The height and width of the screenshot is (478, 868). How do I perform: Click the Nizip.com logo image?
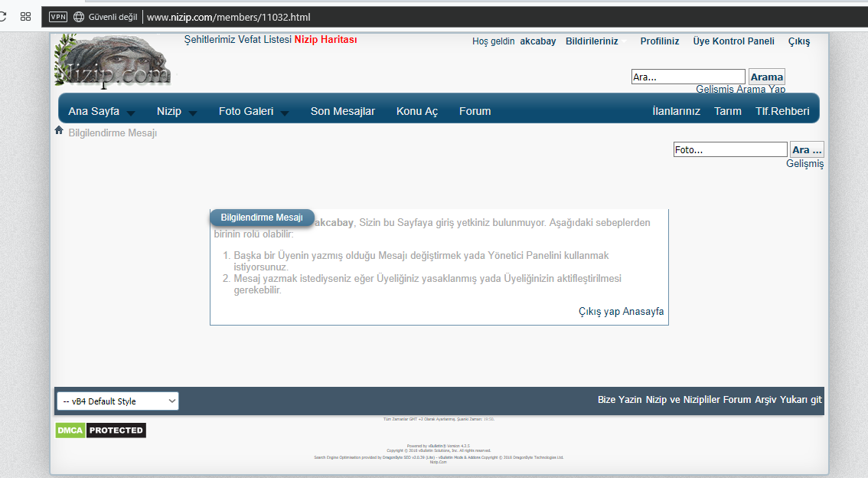point(113,61)
